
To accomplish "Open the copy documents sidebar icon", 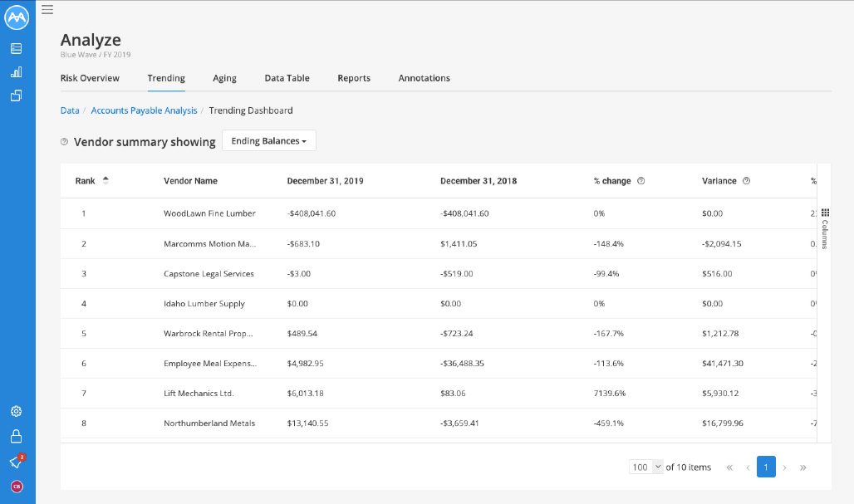I will coord(17,95).
